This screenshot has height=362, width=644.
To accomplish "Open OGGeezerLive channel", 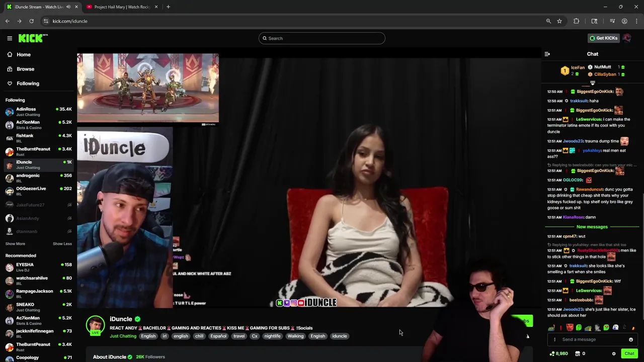I will click(38, 191).
